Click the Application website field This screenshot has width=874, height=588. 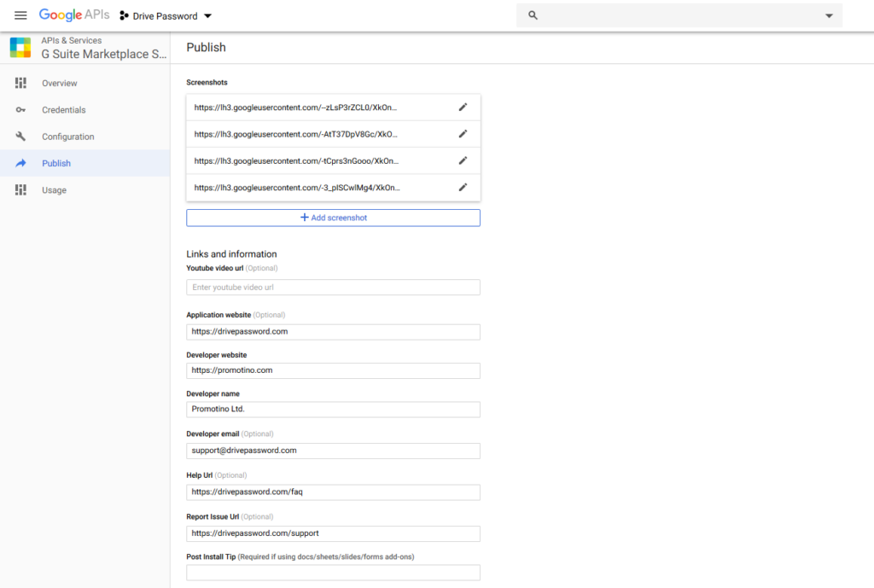coord(334,332)
